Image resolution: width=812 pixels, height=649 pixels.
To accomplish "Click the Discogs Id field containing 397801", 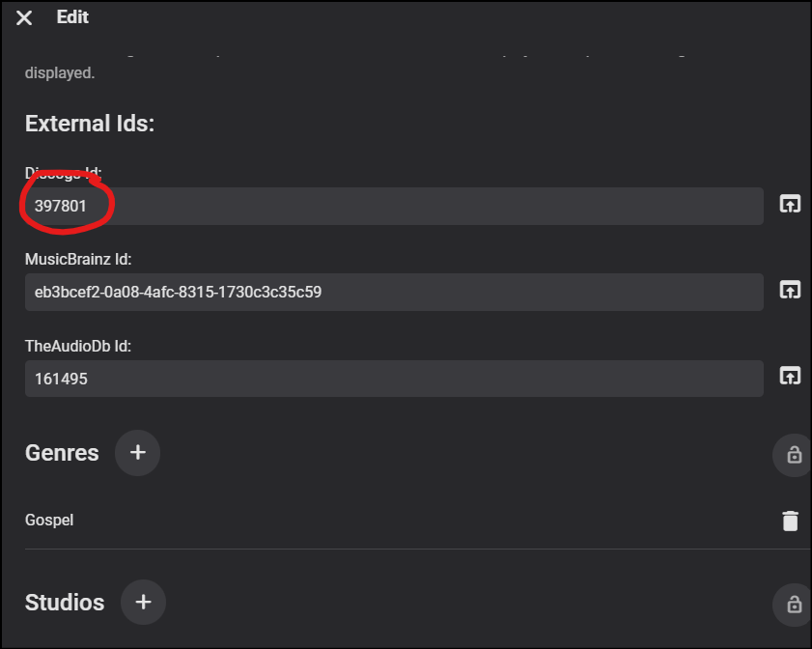I will tap(386, 206).
